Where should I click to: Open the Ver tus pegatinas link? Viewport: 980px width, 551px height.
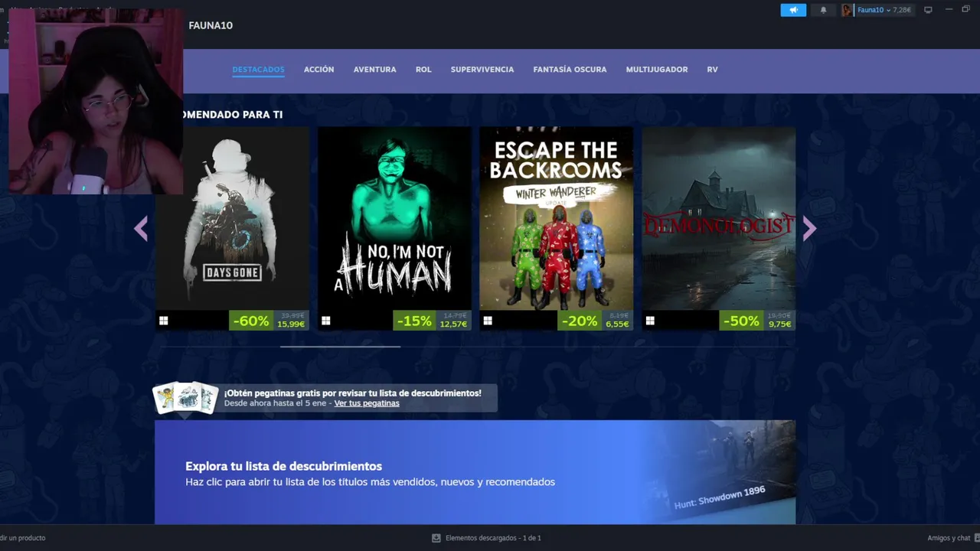click(x=367, y=403)
